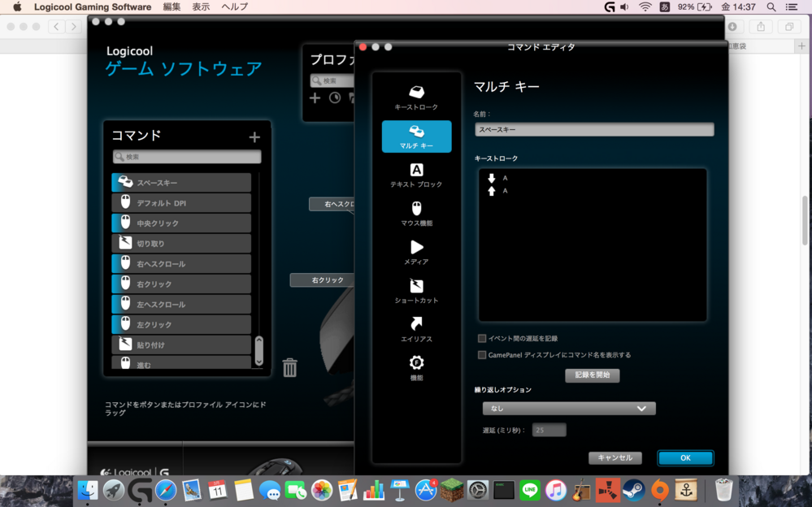The image size is (812, 507).
Task: Open Notification Center from the menu bar
Action: pos(792,6)
